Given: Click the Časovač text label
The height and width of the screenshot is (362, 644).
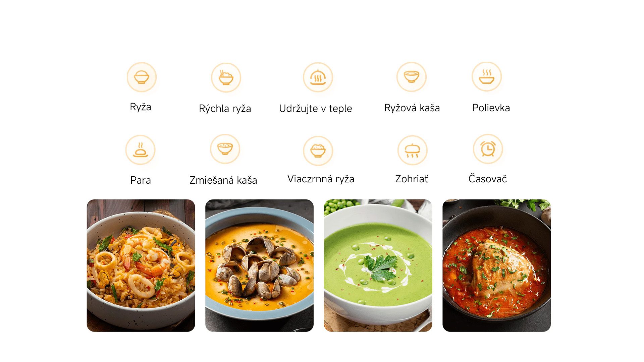Looking at the screenshot, I should pyautogui.click(x=488, y=178).
